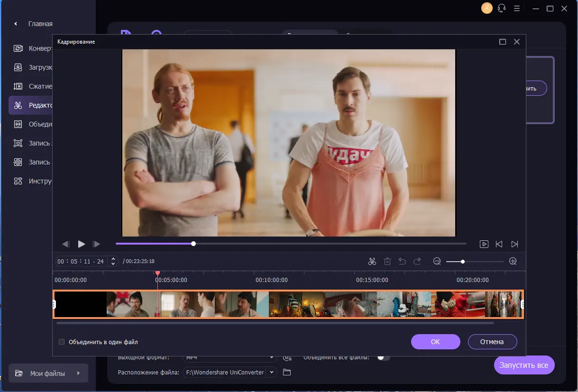Open Мои файлы in the sidebar
The image size is (578, 392).
48,373
